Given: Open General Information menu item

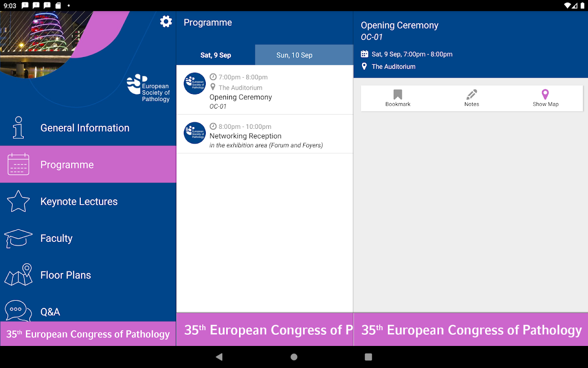Looking at the screenshot, I should [x=88, y=127].
